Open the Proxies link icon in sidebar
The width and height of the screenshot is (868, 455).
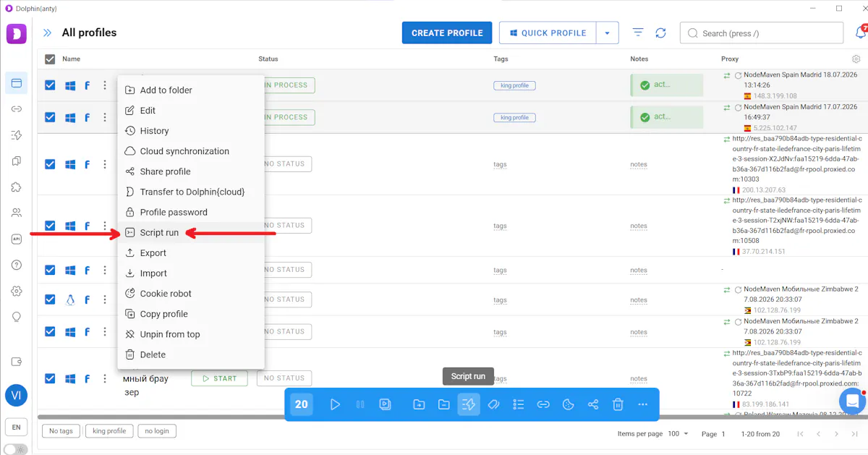(x=16, y=109)
